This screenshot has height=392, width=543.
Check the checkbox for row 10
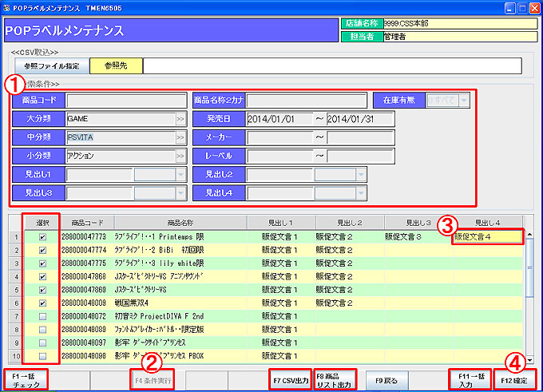point(42,356)
